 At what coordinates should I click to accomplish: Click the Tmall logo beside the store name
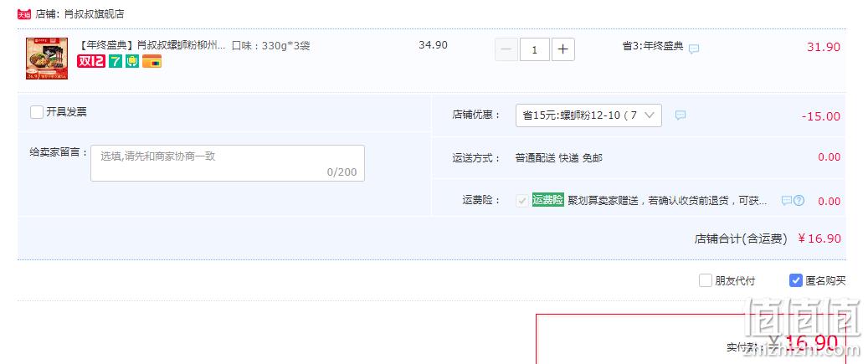click(x=24, y=14)
